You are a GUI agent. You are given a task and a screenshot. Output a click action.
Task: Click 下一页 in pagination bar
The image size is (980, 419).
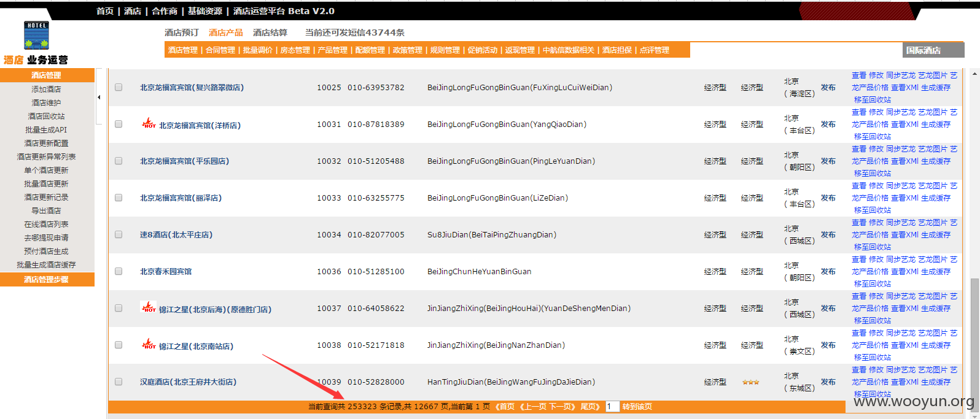(x=561, y=407)
